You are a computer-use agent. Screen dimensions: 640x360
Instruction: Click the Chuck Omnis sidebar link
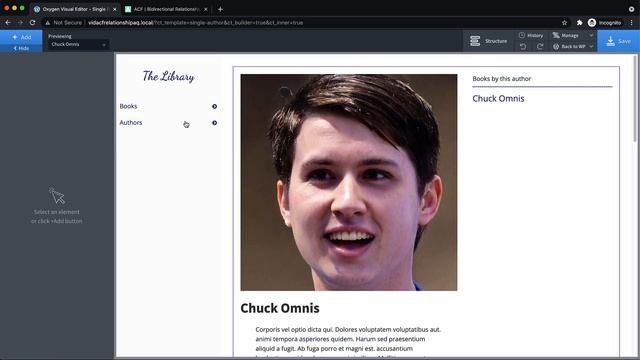tap(498, 98)
